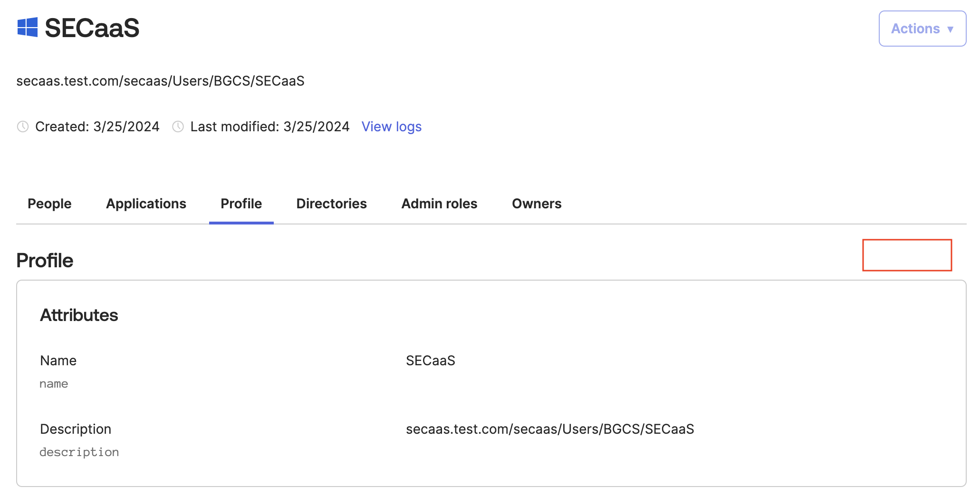Open the Applications tab

point(146,204)
